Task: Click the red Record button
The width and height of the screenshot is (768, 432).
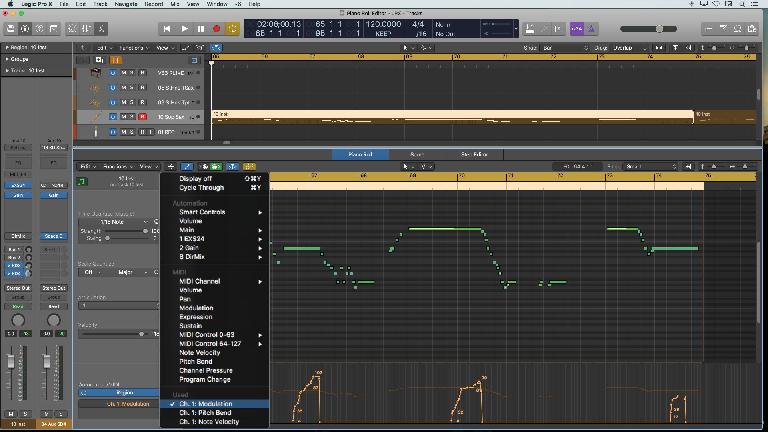Action: 216,29
